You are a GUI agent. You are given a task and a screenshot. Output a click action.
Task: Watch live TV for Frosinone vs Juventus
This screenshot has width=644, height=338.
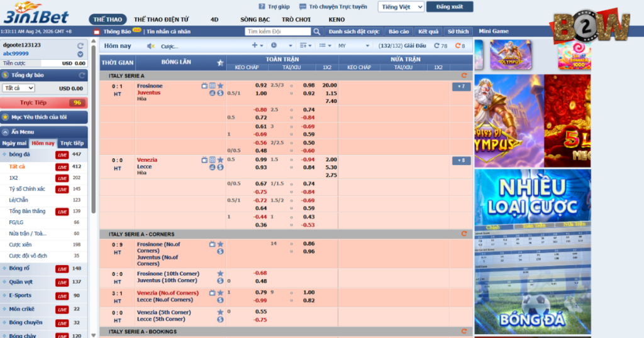click(204, 85)
